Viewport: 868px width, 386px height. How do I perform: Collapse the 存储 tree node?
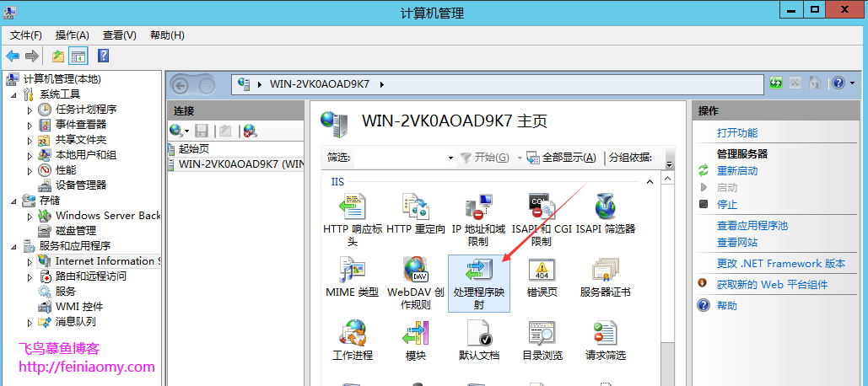tap(13, 201)
